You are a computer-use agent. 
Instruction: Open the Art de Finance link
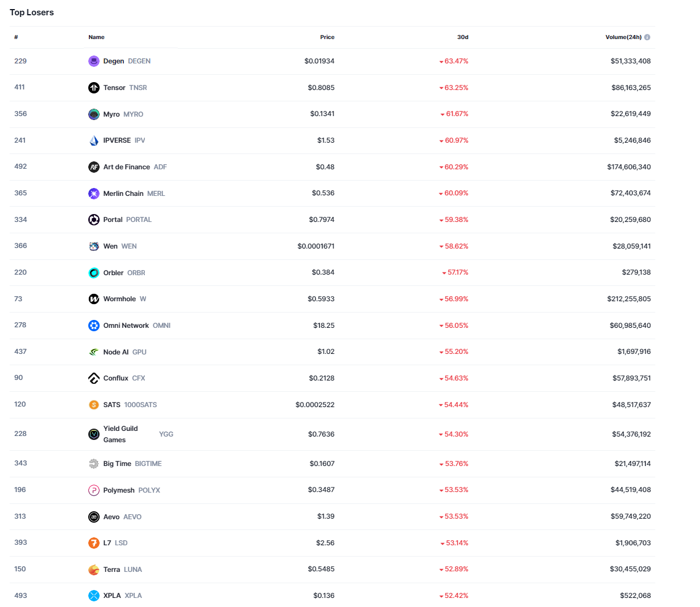point(126,167)
